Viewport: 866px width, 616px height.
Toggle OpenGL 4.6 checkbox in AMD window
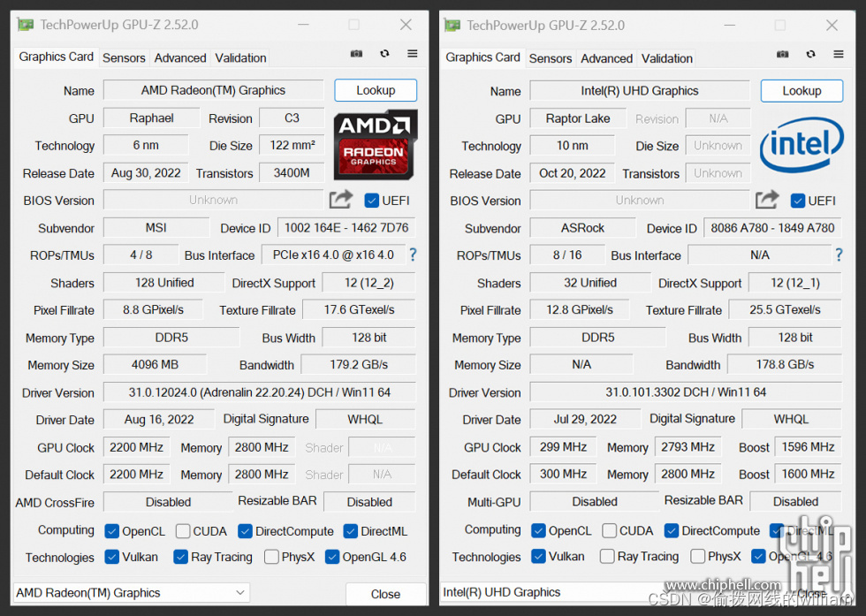coord(332,557)
